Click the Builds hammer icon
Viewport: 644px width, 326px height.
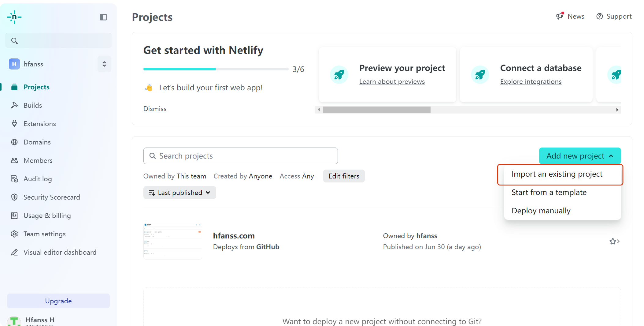14,105
